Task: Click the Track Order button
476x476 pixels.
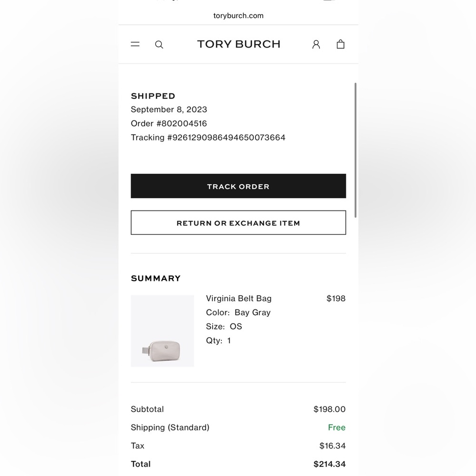Action: pyautogui.click(x=238, y=186)
